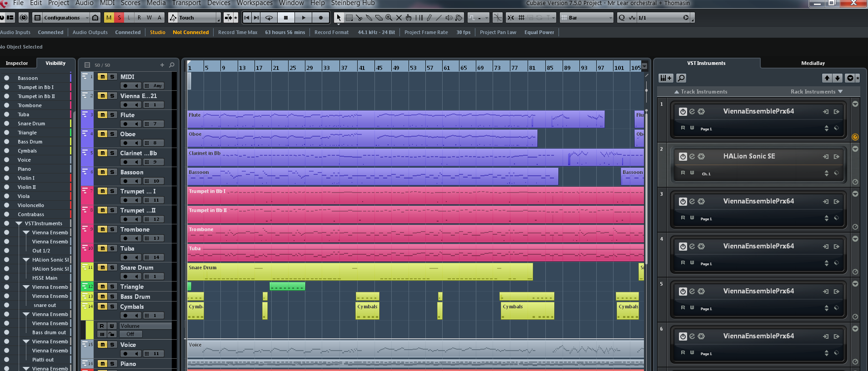Select the Scissors split tool
Image resolution: width=868 pixels, height=371 pixels.
coord(359,18)
